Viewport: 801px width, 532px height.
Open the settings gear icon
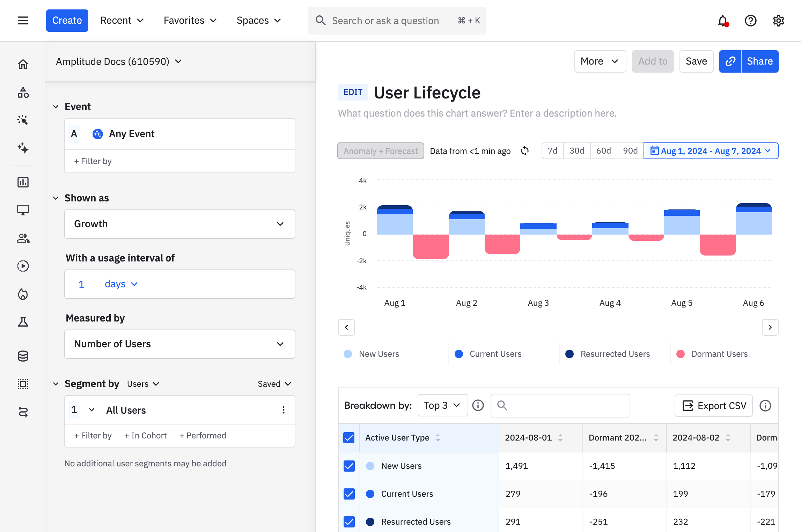click(778, 21)
